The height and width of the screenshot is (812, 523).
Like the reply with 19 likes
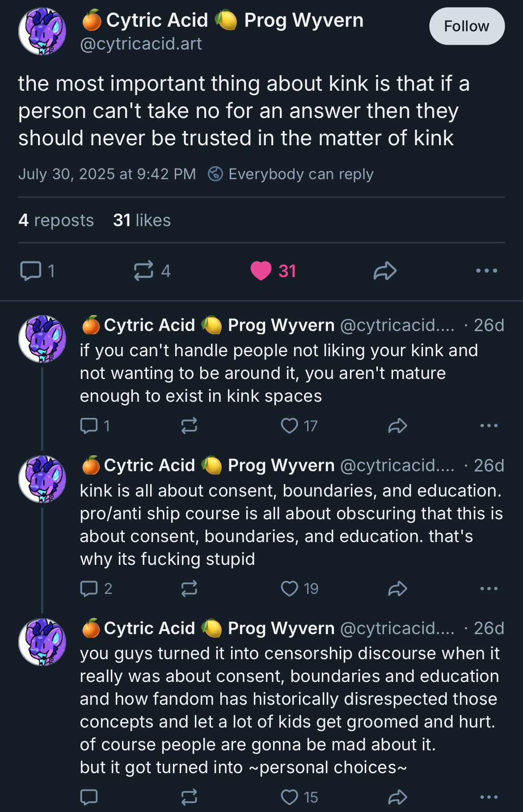pyautogui.click(x=290, y=589)
